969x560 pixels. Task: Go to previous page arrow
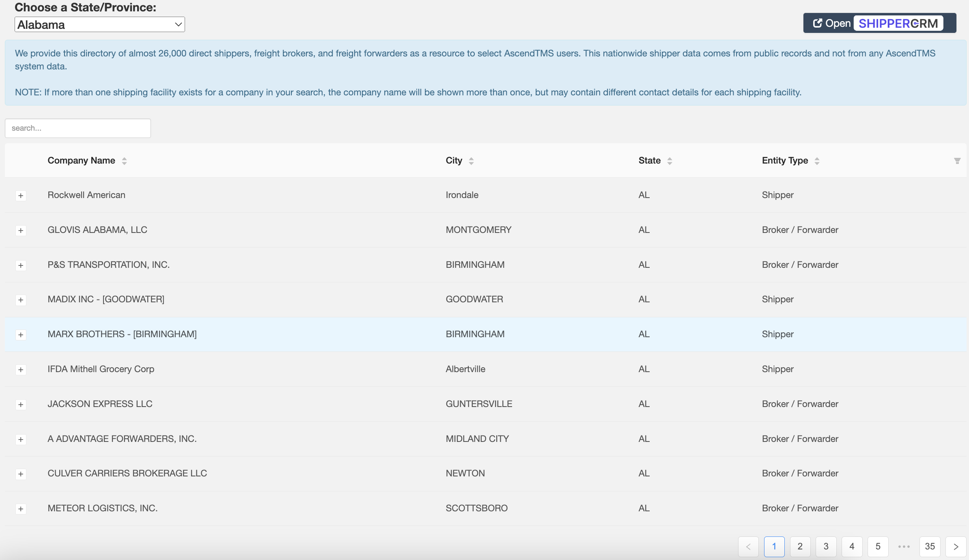point(748,547)
